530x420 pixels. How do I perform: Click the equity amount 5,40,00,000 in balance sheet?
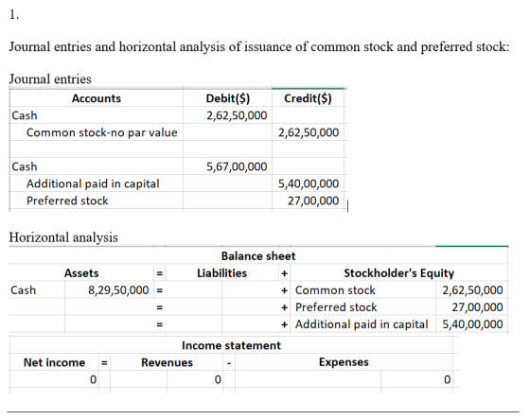click(472, 324)
